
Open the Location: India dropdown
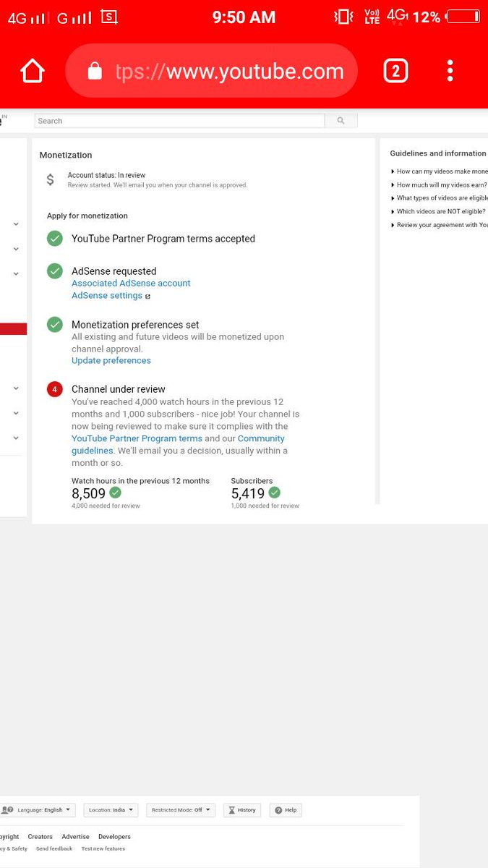point(111,810)
